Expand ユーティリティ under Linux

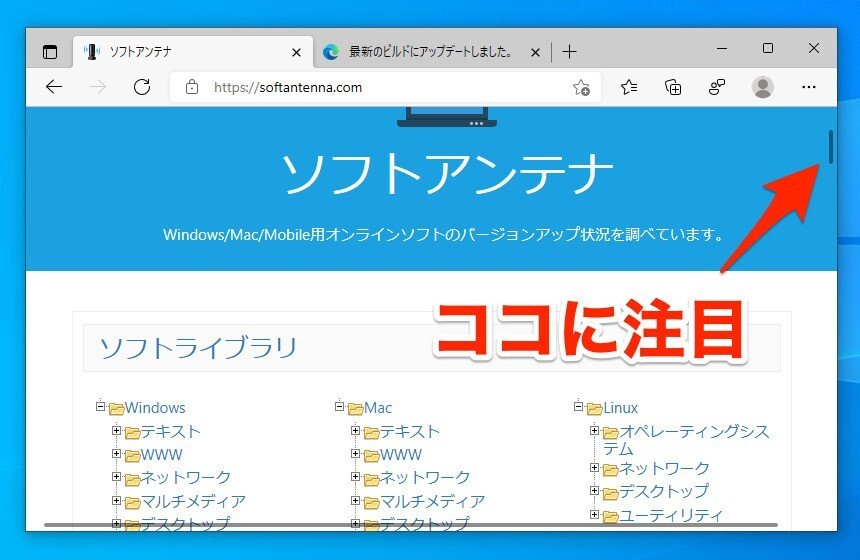(x=595, y=514)
